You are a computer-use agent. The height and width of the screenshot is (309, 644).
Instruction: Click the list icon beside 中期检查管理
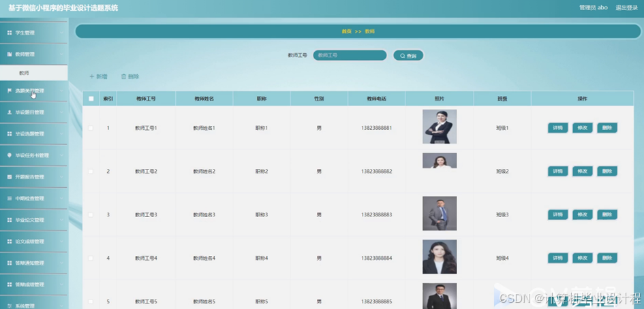pyautogui.click(x=10, y=198)
